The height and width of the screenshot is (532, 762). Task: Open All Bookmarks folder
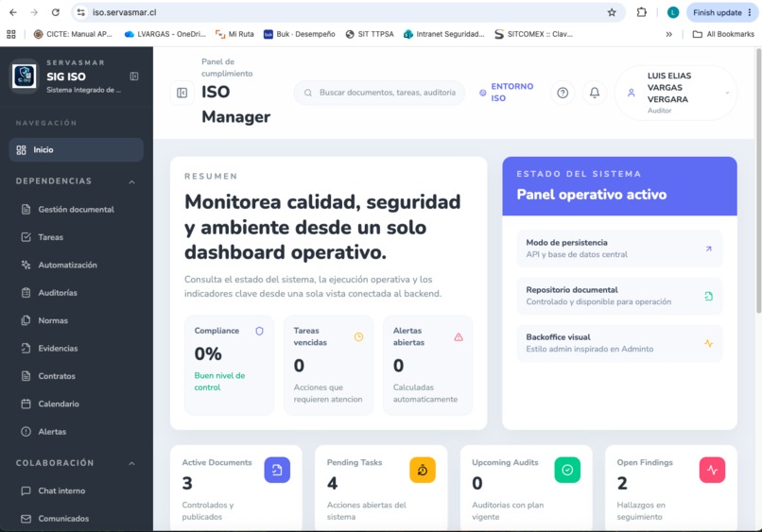tap(723, 34)
